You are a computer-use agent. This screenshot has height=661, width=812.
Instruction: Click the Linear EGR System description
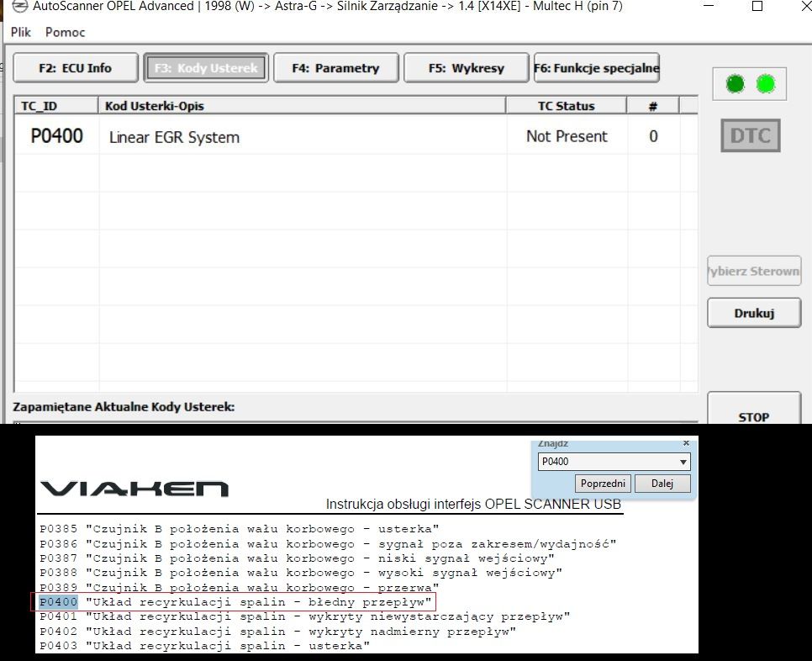click(175, 137)
